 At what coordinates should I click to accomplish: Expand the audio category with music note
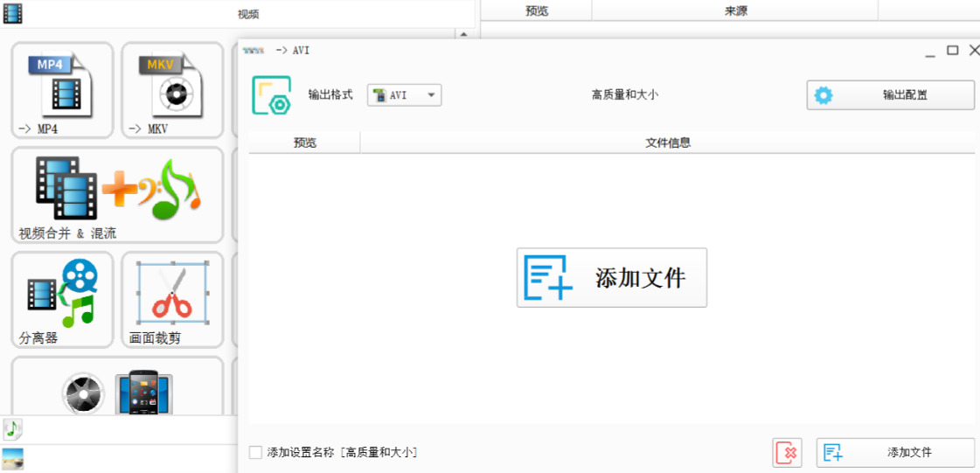pos(12,428)
